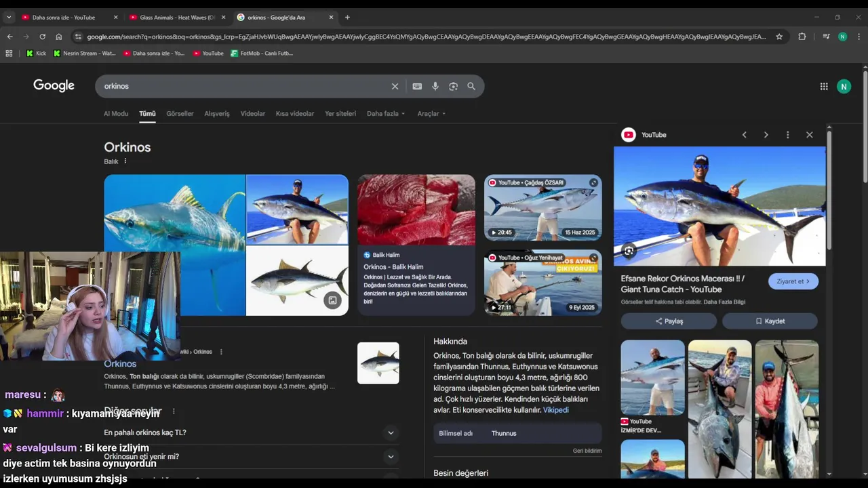Select Alışveriş search tab

(x=217, y=113)
